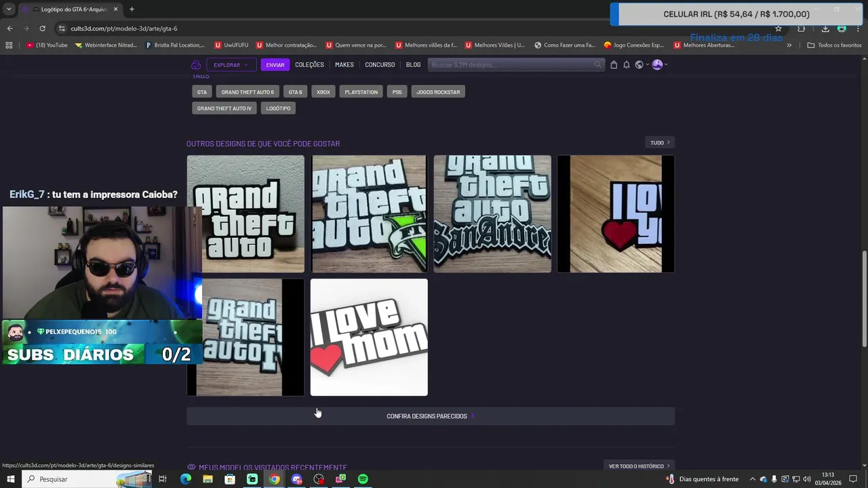Select the GRAND THEFT AUTO IV tag

(224, 108)
